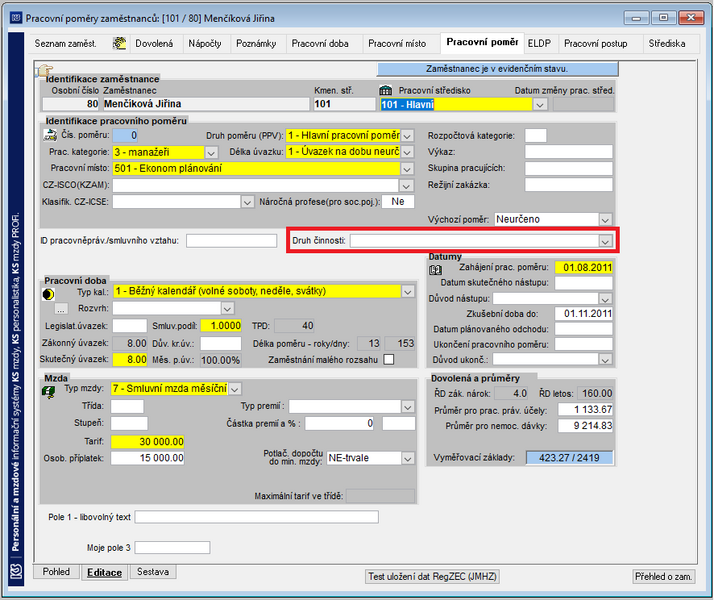Click the KS logo icon at bottom of sidebar
The image size is (714, 600).
tap(16, 571)
